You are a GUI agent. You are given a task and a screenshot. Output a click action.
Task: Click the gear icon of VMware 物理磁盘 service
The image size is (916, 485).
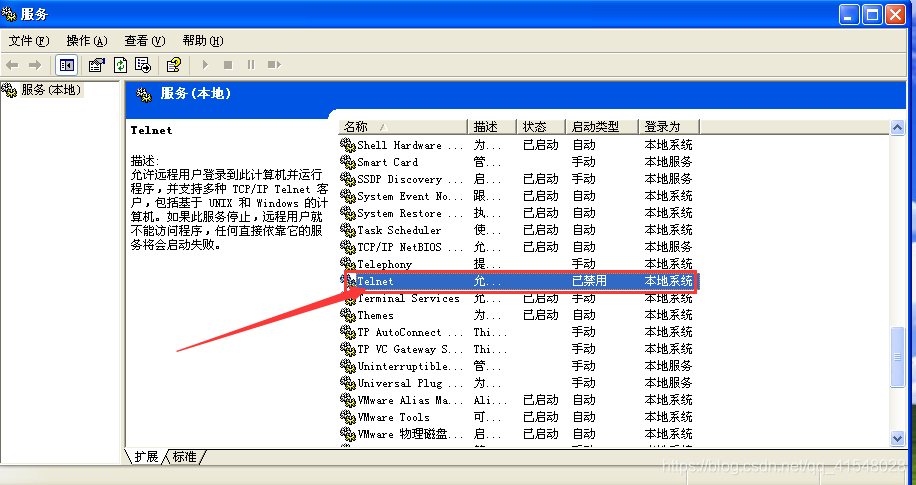[348, 434]
